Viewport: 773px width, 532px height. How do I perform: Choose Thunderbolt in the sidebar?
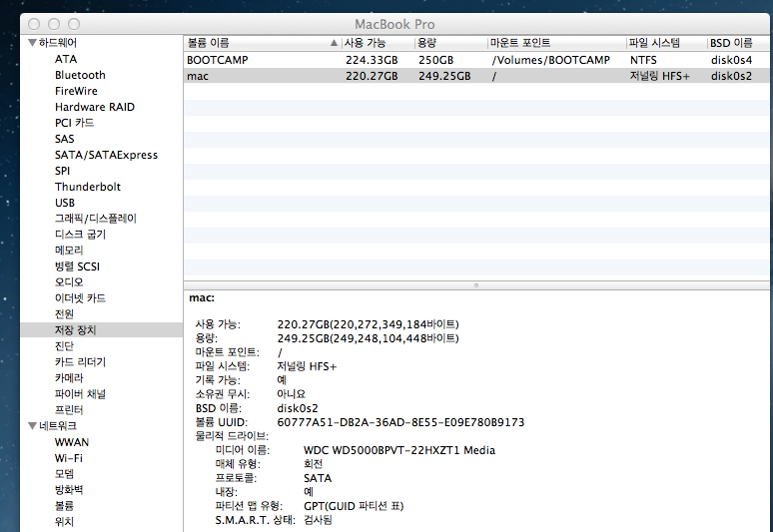tap(88, 187)
